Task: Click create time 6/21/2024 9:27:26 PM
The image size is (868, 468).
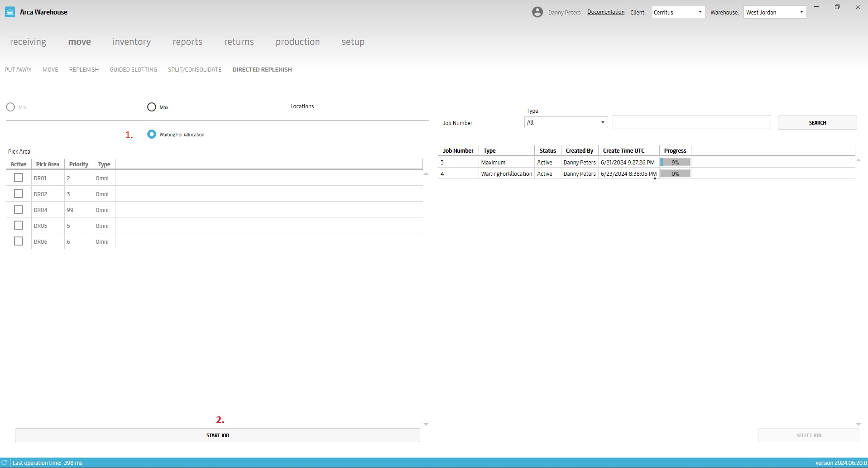Action: [628, 163]
